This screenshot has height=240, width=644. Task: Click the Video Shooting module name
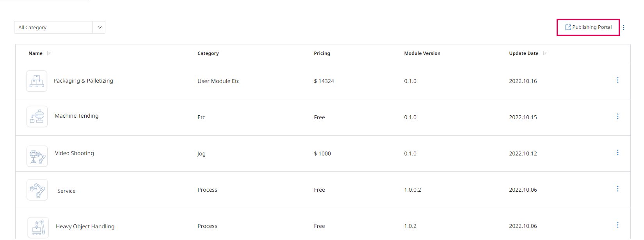(x=74, y=153)
